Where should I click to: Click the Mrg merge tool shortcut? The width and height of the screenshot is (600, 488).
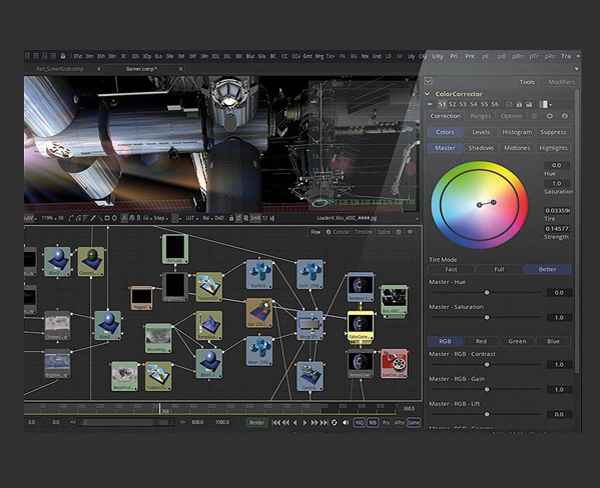[319, 56]
